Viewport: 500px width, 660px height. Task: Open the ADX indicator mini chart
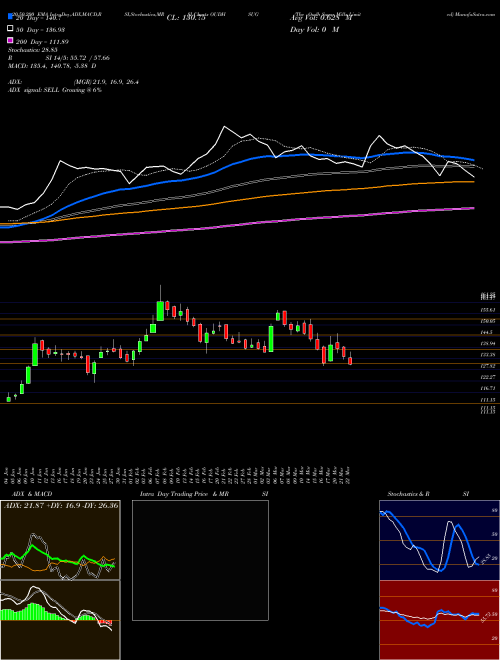point(60,540)
